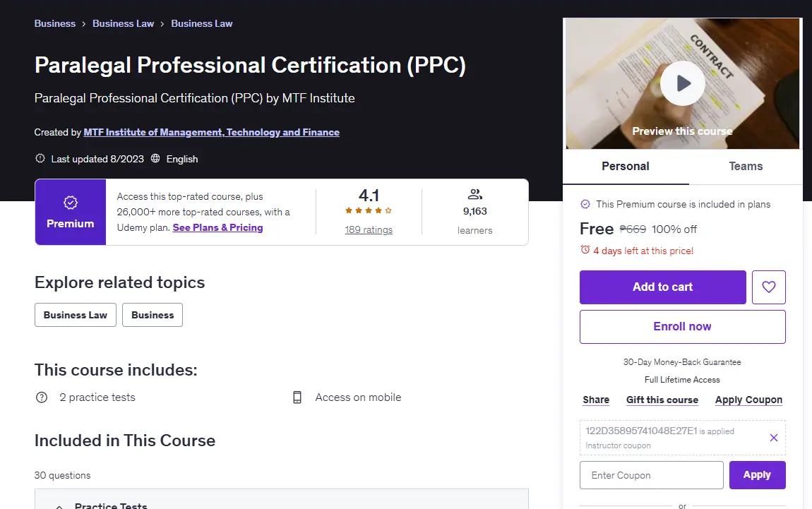
Task: Click the mobile phone access icon
Action: [x=297, y=397]
